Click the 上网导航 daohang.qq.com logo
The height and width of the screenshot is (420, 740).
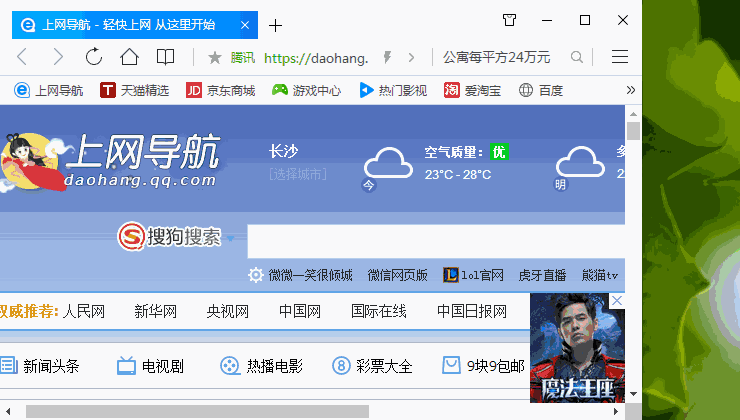[x=111, y=162]
